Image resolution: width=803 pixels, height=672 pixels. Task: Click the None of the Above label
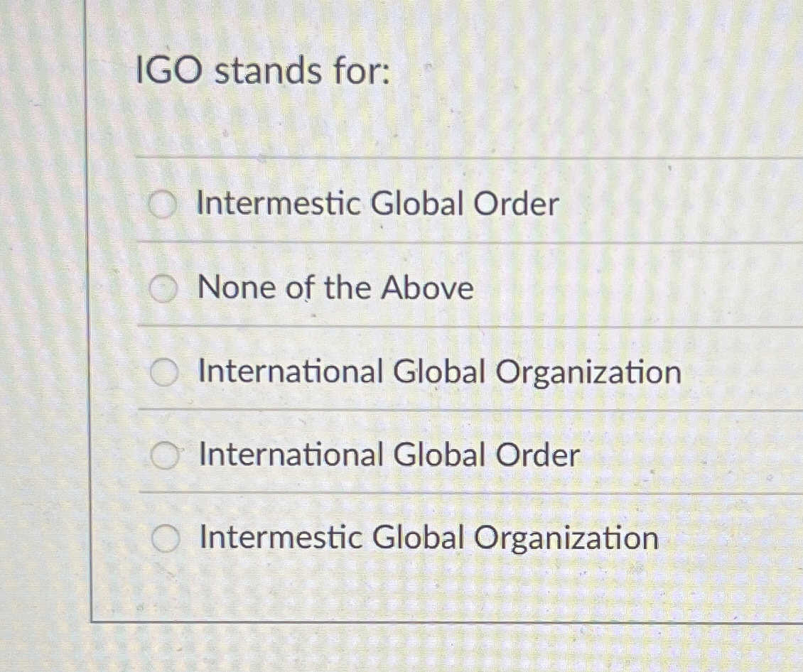(335, 288)
